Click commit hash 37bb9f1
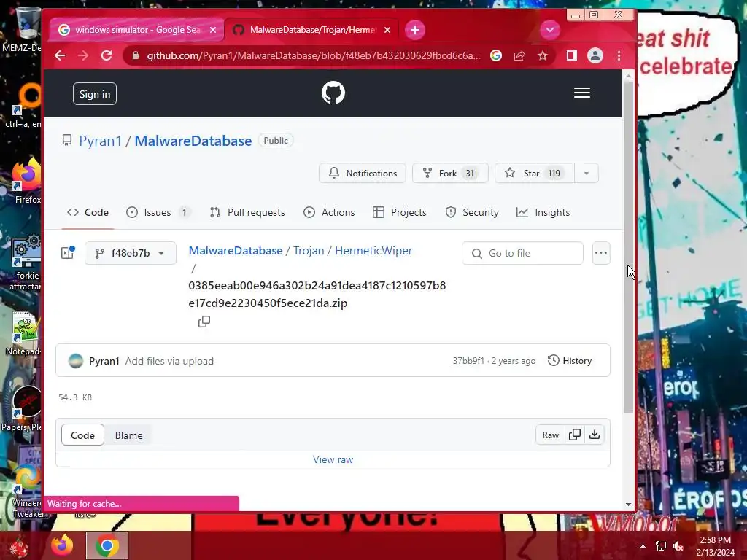This screenshot has height=560, width=747. point(468,361)
